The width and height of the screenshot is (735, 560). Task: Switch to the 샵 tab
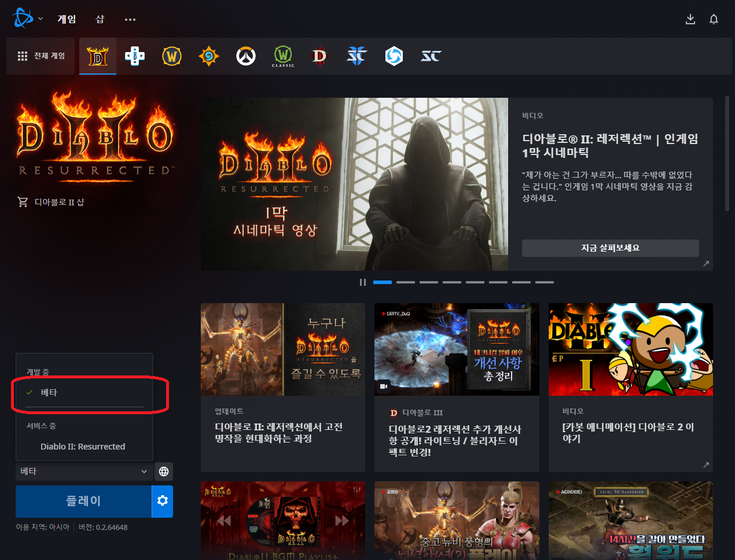tap(100, 19)
